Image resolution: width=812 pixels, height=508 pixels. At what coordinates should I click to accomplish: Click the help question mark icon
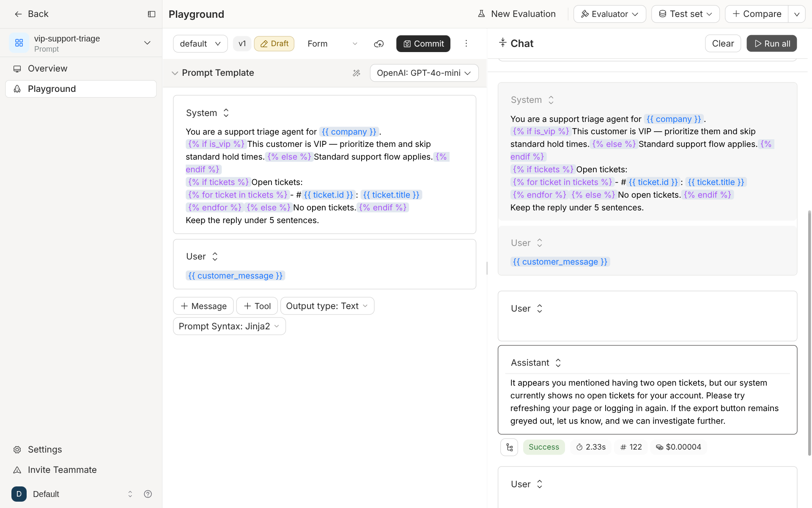pos(148,494)
